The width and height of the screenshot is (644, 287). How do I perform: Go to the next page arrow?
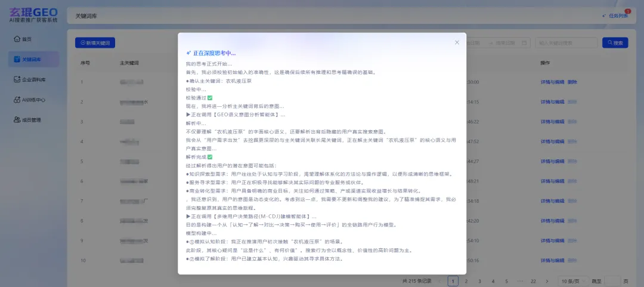tap(547, 280)
